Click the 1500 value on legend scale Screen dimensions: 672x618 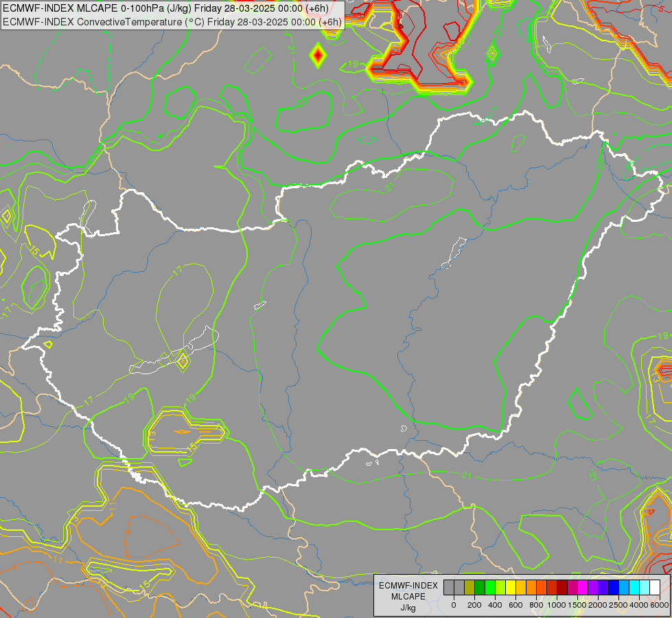coord(577,605)
